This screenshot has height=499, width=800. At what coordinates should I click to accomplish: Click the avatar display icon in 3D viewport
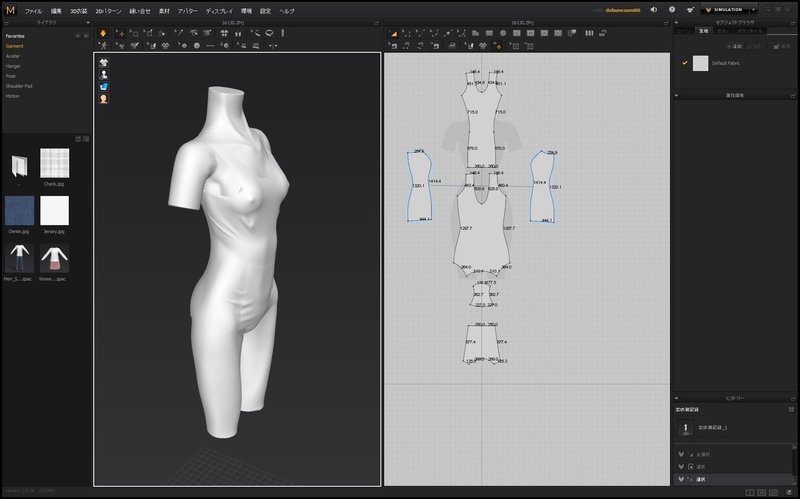103,74
